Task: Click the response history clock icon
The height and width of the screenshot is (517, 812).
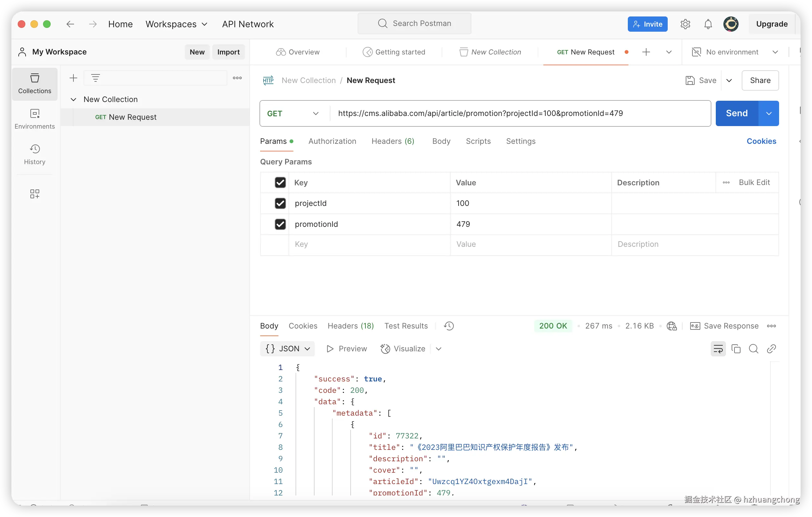Action: [449, 326]
